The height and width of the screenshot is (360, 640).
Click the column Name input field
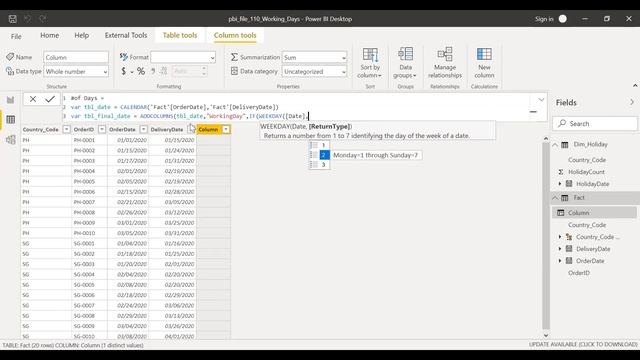point(76,58)
